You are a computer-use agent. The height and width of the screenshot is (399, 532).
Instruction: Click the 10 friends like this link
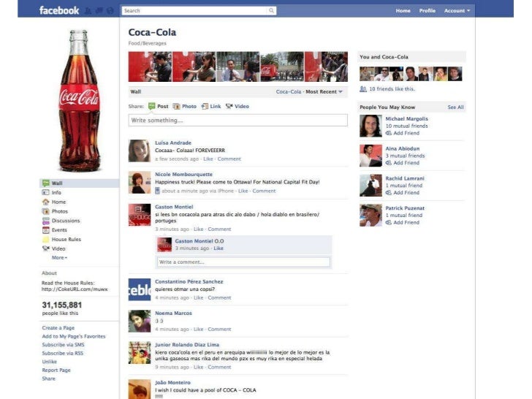[392, 89]
